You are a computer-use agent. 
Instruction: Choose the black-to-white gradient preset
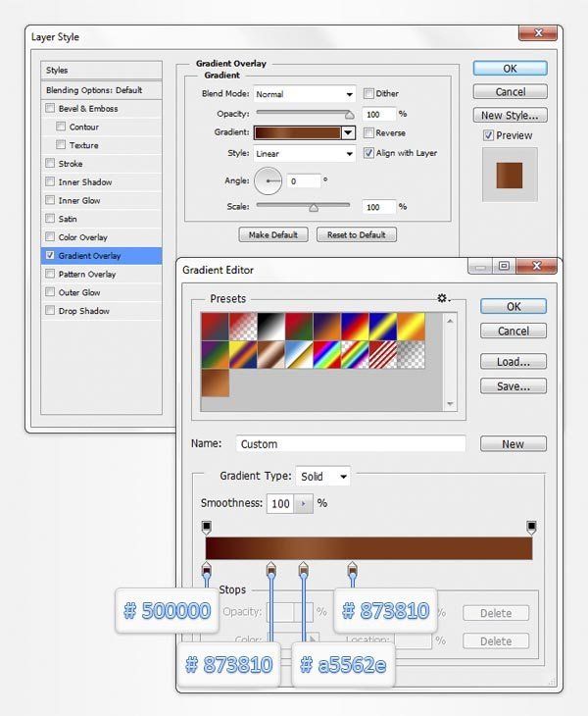click(270, 327)
